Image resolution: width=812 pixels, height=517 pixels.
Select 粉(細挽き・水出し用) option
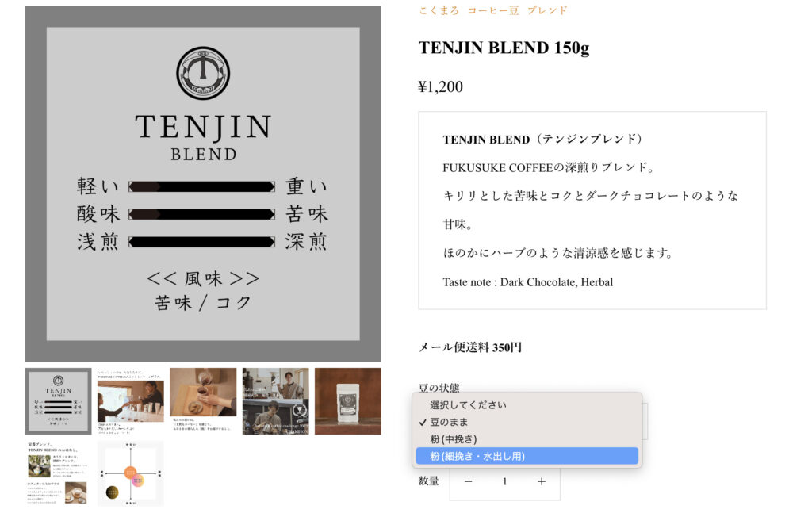click(527, 457)
